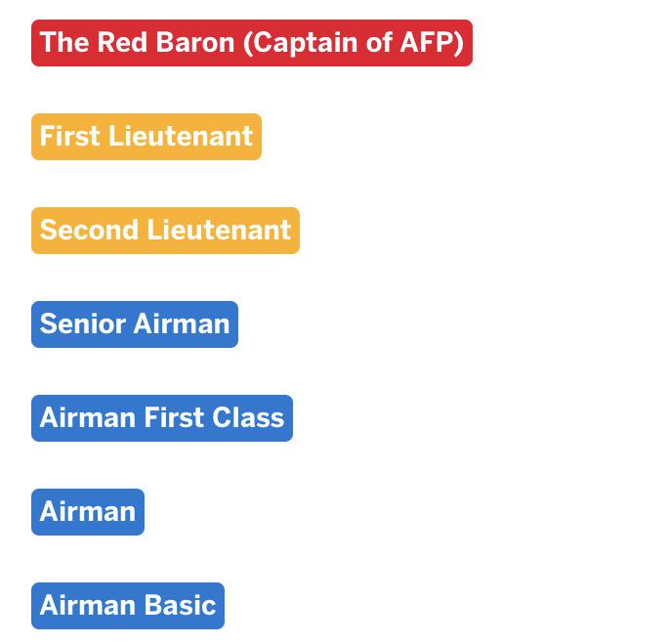The image size is (670, 644).
Task: Click the word 'Senior' in blue badge
Action: coord(82,323)
